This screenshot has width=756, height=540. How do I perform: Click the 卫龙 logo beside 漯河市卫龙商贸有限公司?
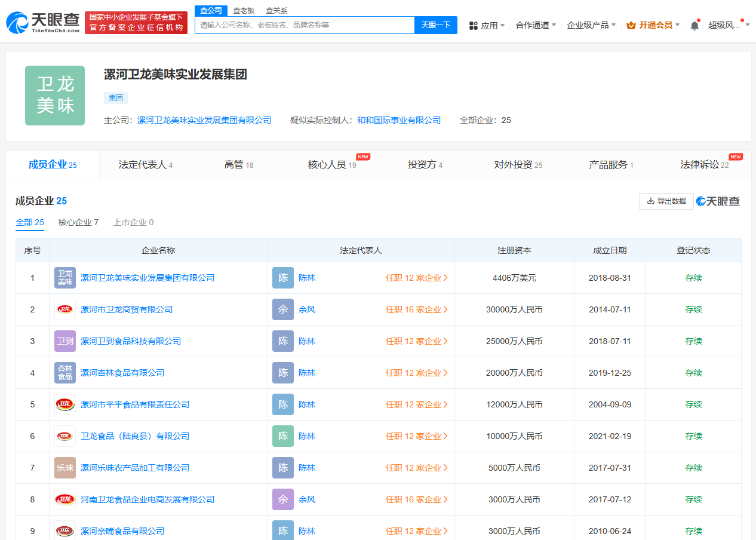64,309
